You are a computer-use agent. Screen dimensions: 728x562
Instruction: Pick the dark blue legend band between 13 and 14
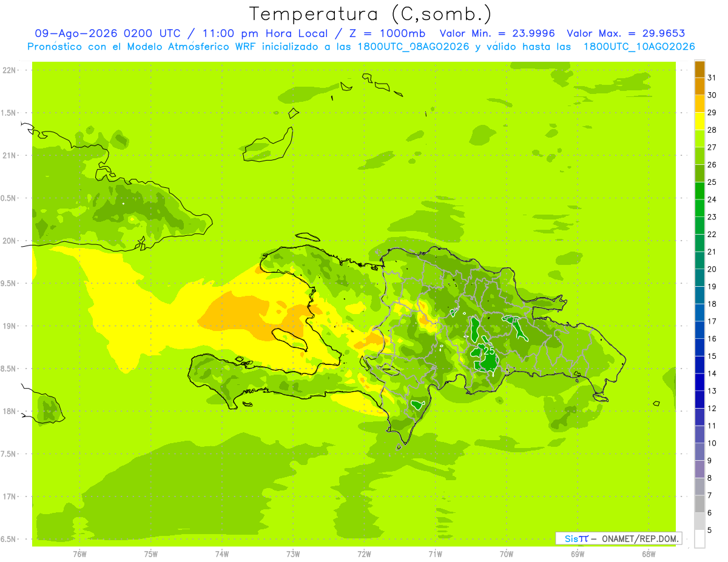(699, 382)
